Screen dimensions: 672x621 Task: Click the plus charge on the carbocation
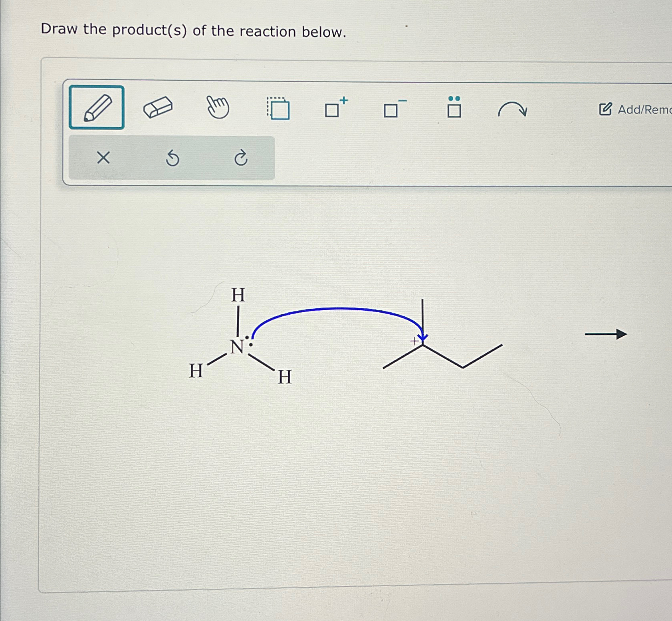pyautogui.click(x=415, y=341)
